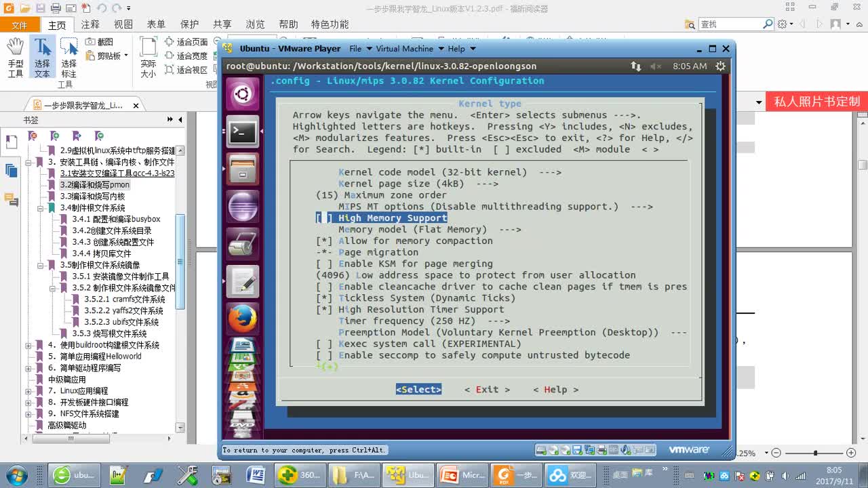
Task: Switch to the 保护 ribbon tab
Action: [189, 24]
